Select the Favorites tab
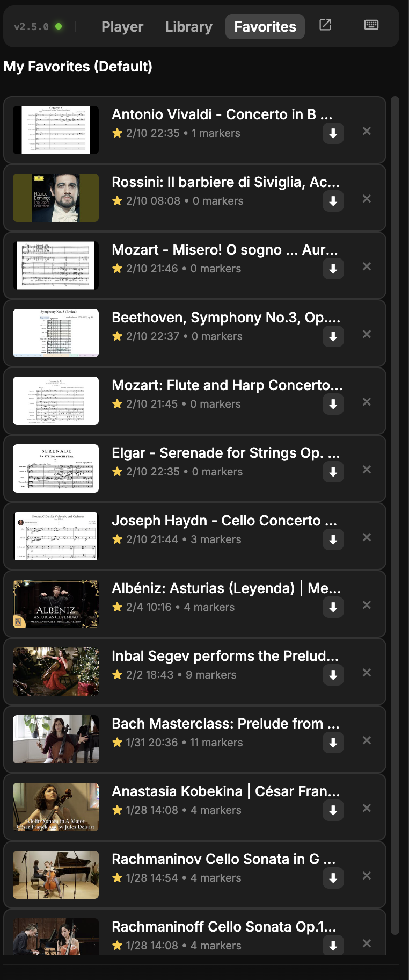The height and width of the screenshot is (980, 409). coord(265,27)
